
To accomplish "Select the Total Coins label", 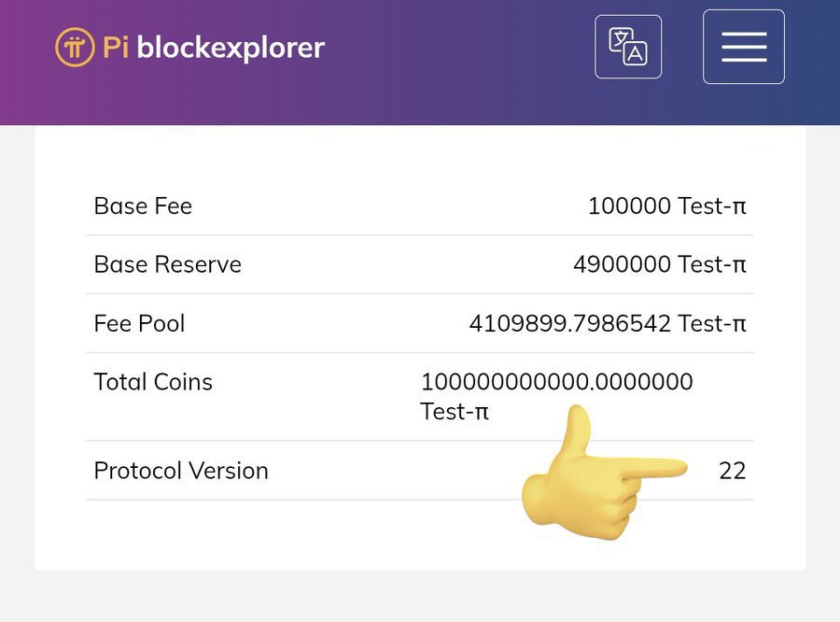I will point(153,382).
